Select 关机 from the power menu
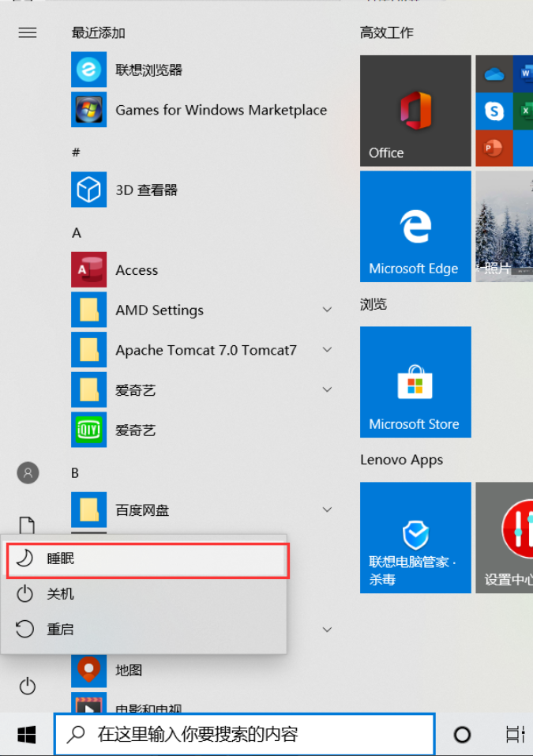 coord(144,594)
